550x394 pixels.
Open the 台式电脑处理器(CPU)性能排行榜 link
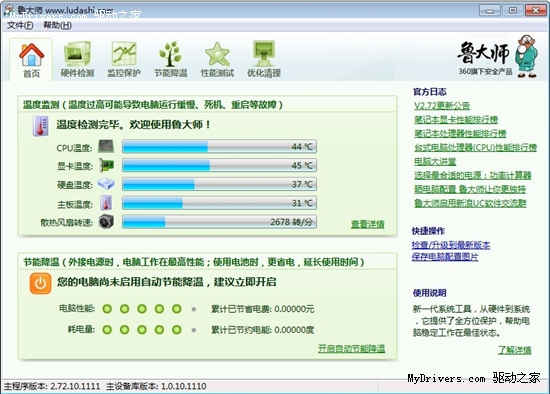coord(475,147)
